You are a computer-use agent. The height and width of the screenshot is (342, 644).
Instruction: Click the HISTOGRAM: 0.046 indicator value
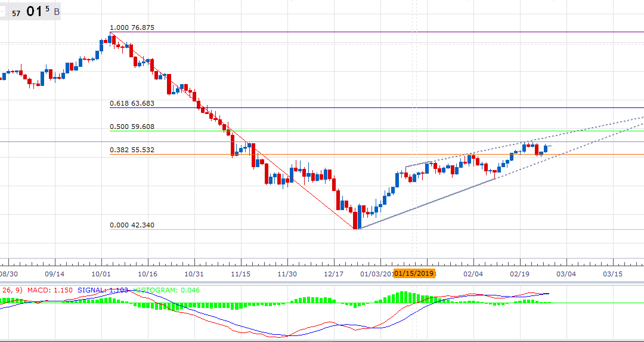[x=166, y=290]
